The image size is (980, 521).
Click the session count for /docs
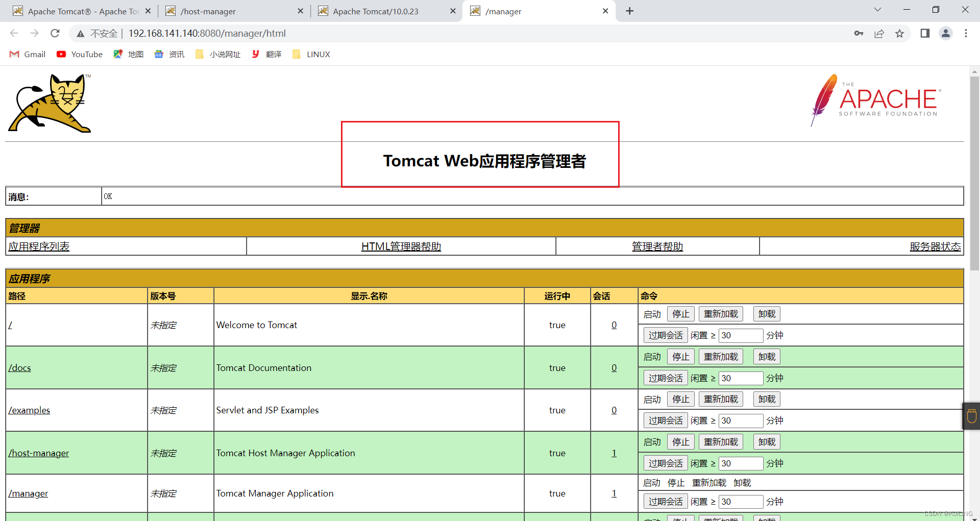614,368
